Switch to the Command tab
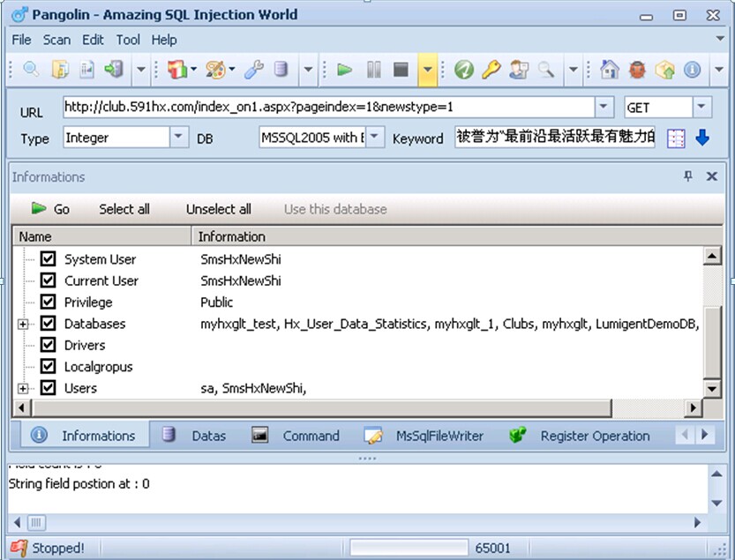The image size is (735, 560). 296,436
